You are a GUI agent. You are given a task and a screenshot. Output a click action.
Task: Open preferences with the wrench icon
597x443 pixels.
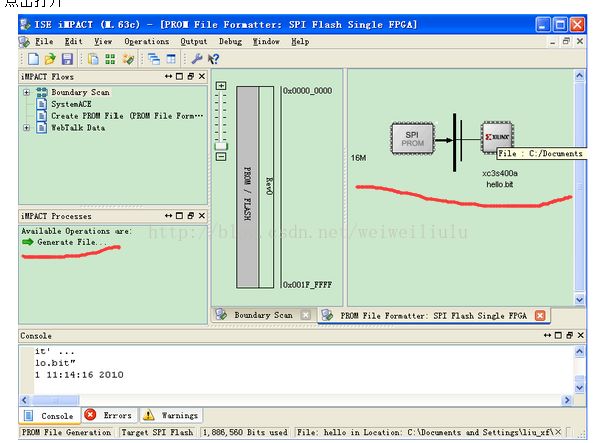click(196, 59)
